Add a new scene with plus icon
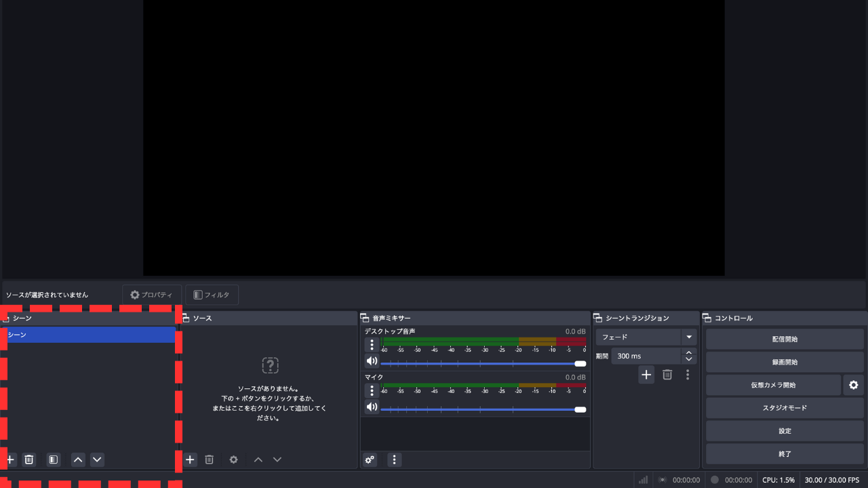Viewport: 868px width, 488px height. tap(10, 460)
